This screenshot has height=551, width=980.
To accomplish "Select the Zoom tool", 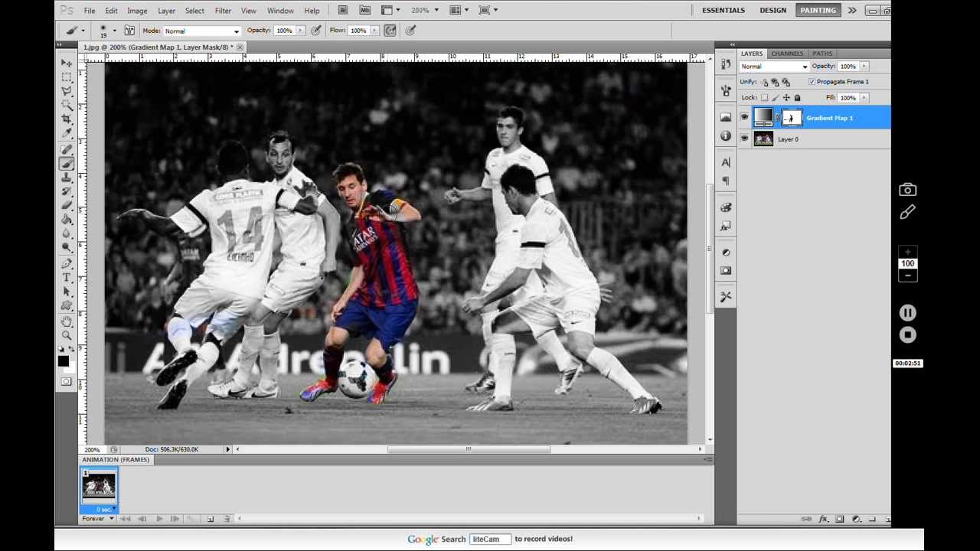I will (67, 335).
